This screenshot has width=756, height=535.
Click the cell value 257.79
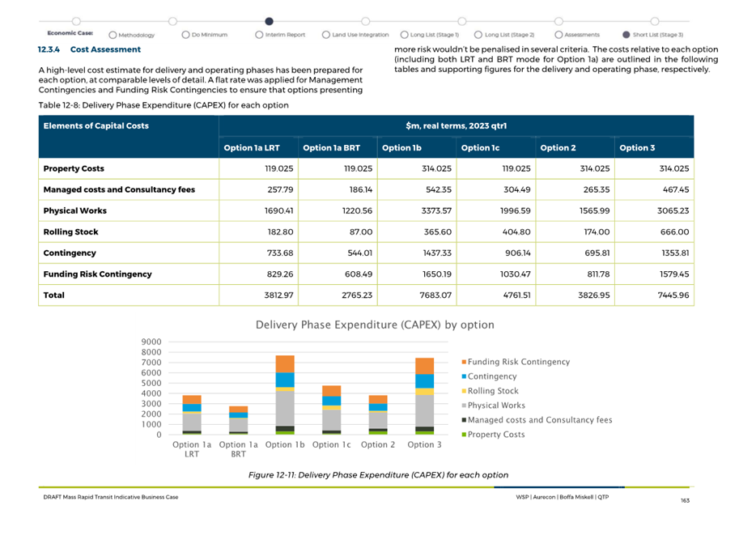pyautogui.click(x=280, y=190)
